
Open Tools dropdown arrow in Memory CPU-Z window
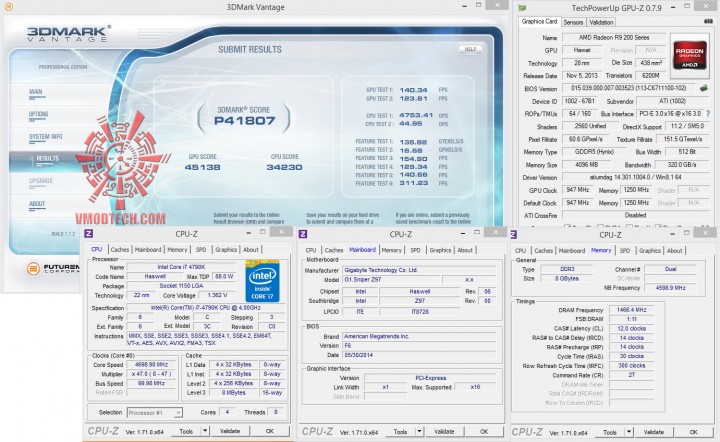[x=629, y=432]
